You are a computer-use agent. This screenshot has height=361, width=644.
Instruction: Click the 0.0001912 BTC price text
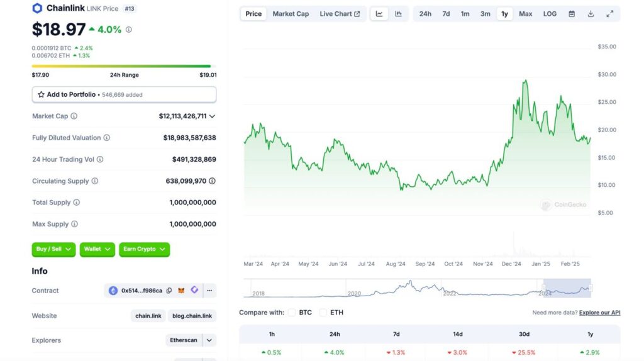[x=52, y=48]
